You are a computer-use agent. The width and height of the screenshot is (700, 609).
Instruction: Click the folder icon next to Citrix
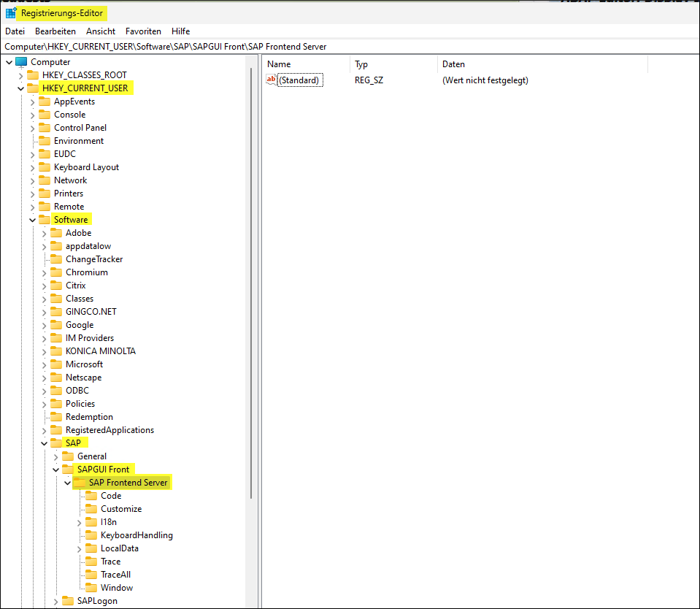(56, 286)
